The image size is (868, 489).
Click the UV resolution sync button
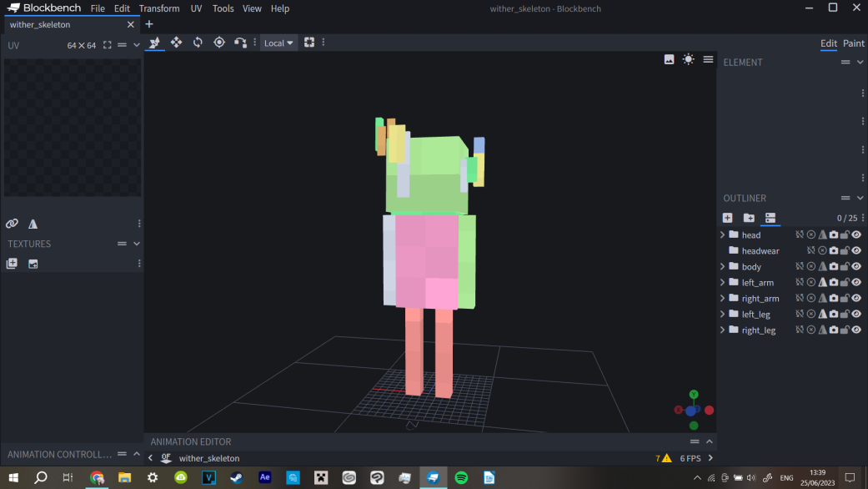click(108, 45)
